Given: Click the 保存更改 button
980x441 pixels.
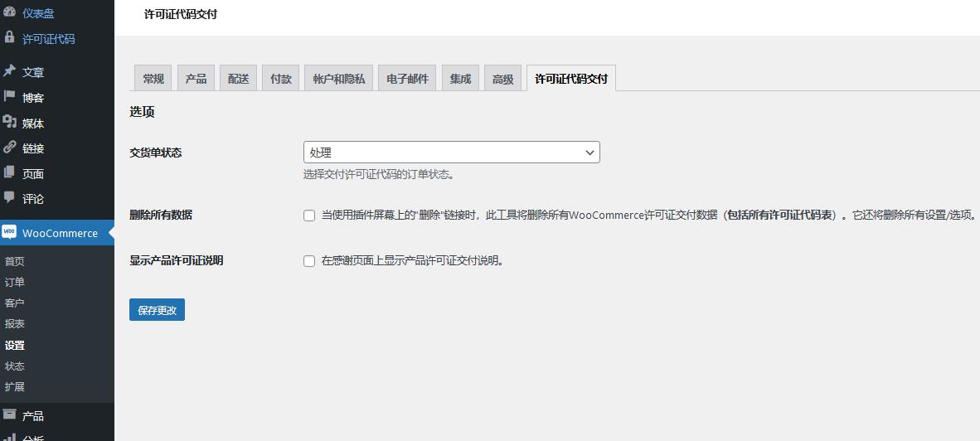Looking at the screenshot, I should click(x=157, y=310).
